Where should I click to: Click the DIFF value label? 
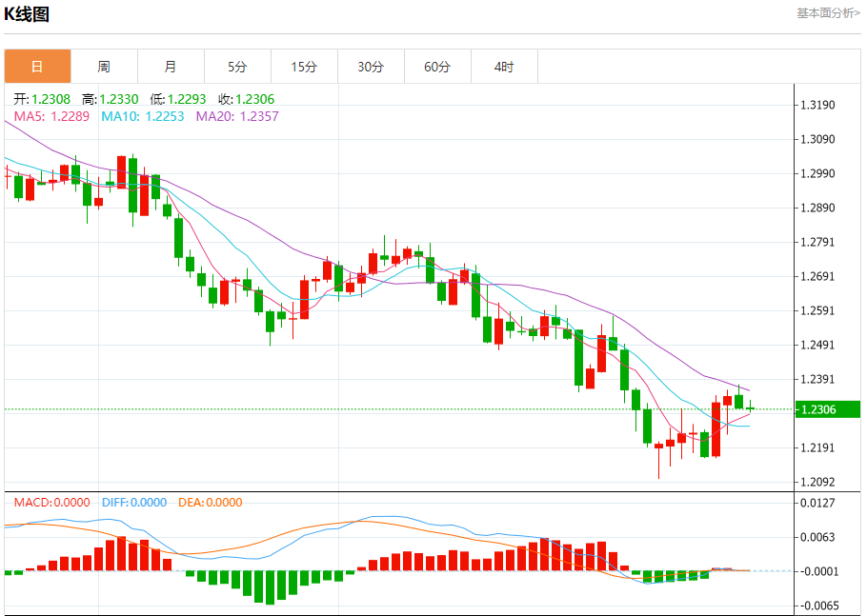click(134, 502)
